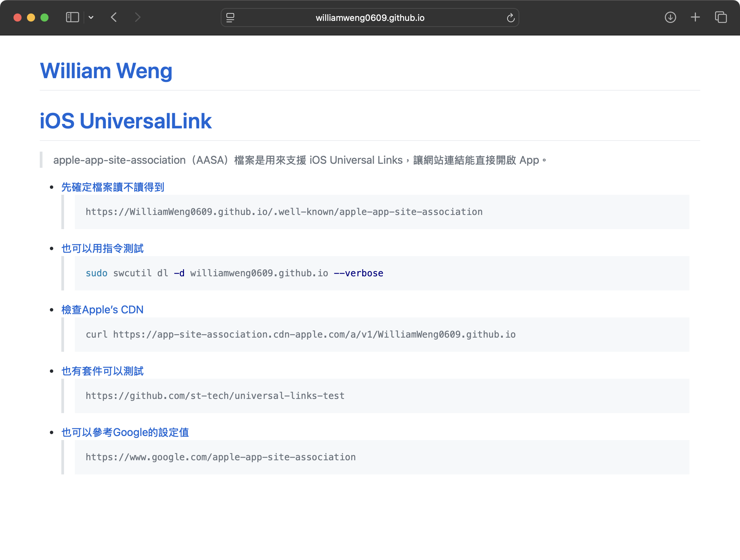Go back to the previous page
The width and height of the screenshot is (740, 560).
114,17
